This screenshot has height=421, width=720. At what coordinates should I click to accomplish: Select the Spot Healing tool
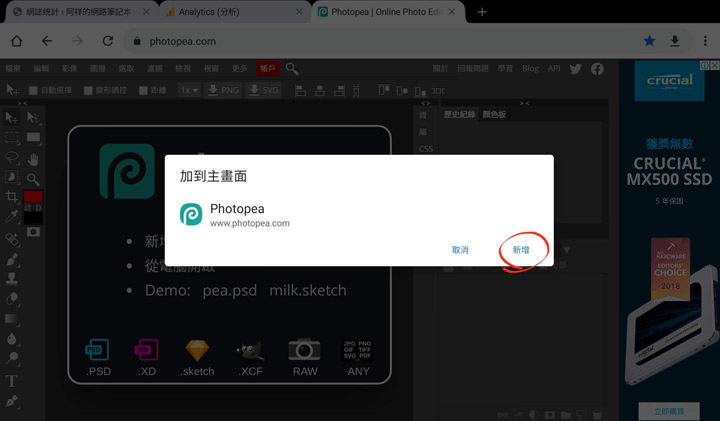click(11, 239)
